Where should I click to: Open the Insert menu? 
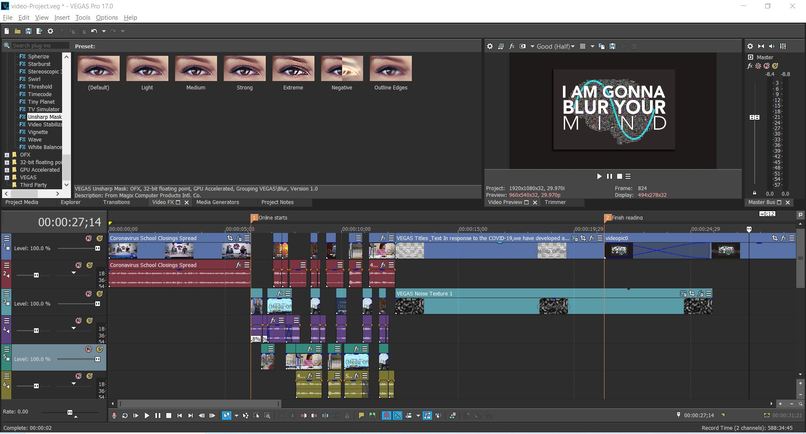tap(62, 17)
